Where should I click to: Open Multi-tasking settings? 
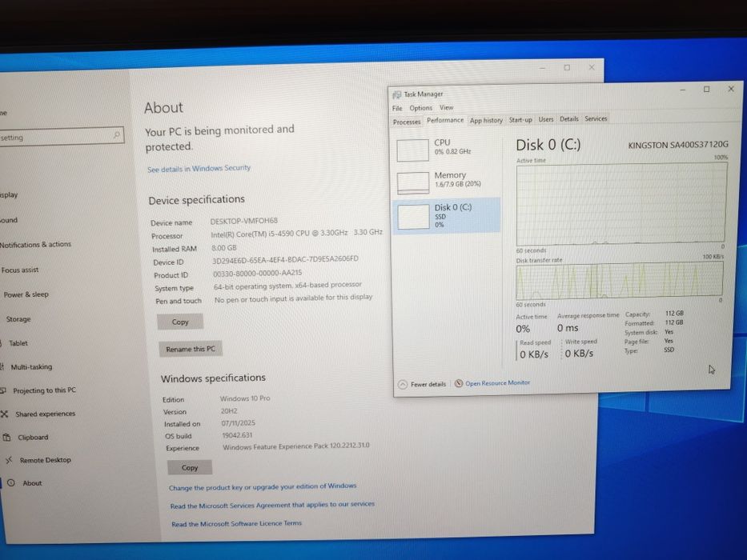31,366
